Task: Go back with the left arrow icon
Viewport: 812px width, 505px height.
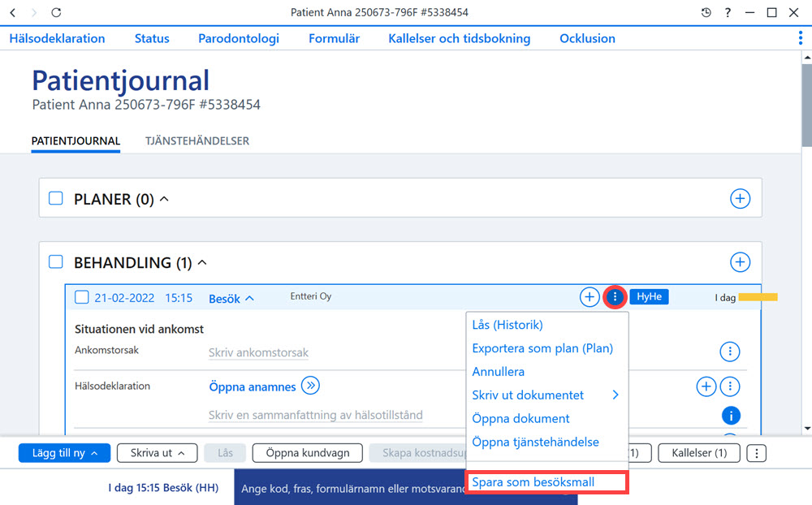Action: [13, 12]
